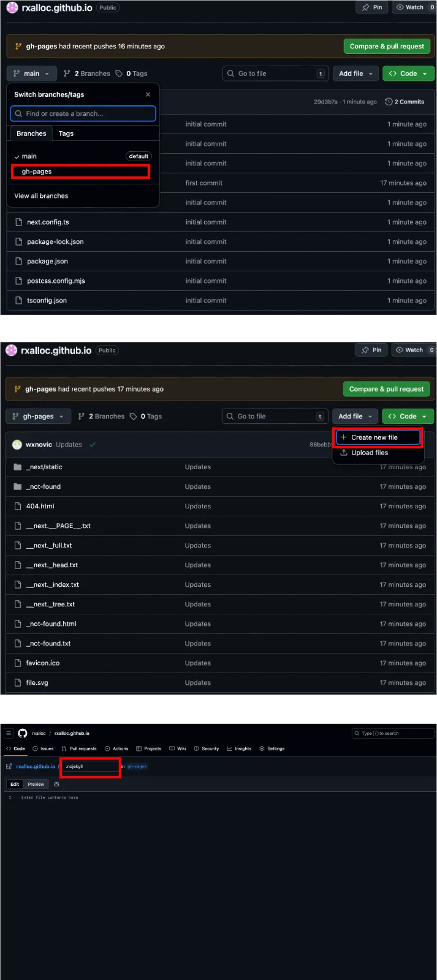
Task: Open the postcss.config.mjs file
Action: click(x=56, y=281)
